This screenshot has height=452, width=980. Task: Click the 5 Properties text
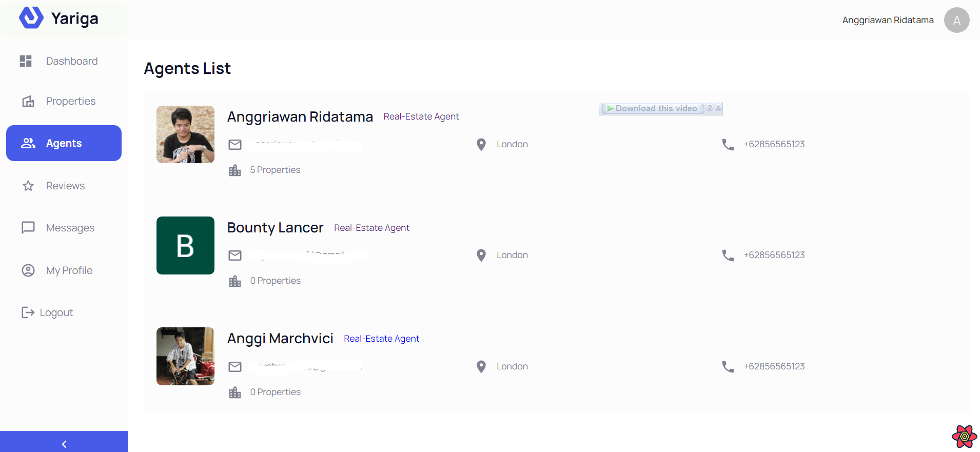(275, 170)
